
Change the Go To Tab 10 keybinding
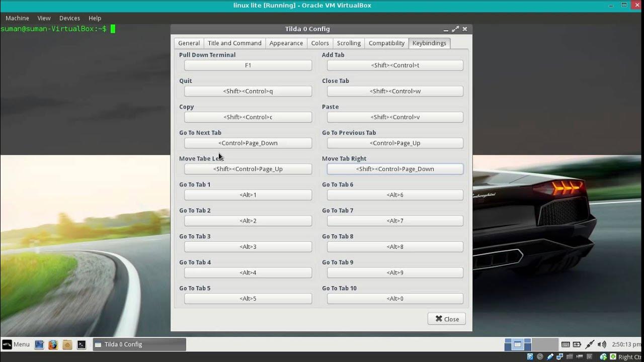tap(395, 299)
